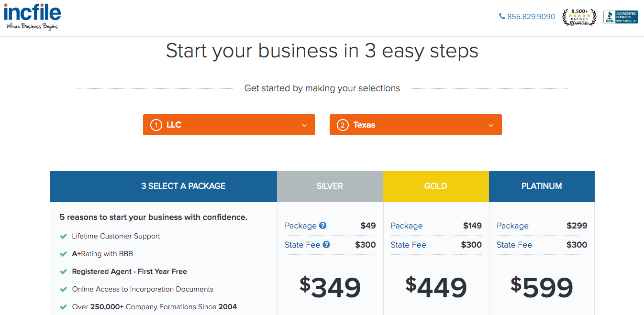Click the phone icon beside 855.829.9090
The height and width of the screenshot is (315, 644).
click(502, 16)
